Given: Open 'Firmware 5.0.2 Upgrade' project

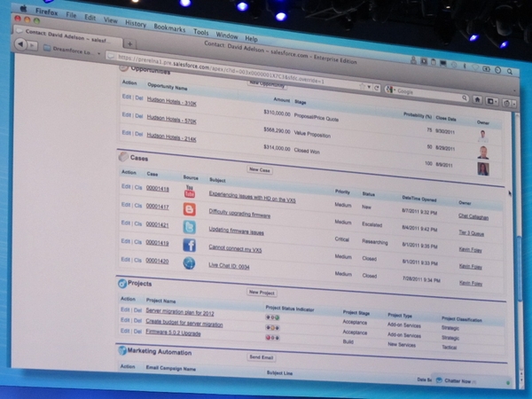Looking at the screenshot, I should tap(173, 332).
